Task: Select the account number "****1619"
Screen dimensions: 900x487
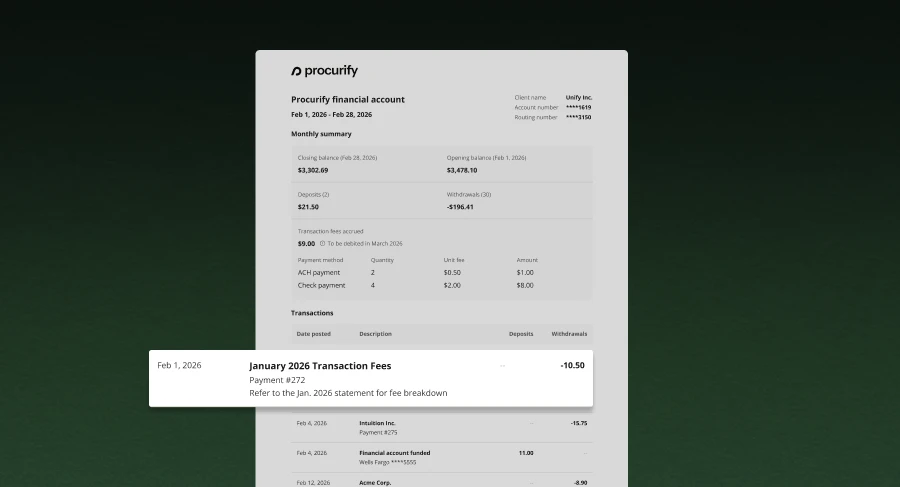Action: [x=579, y=107]
